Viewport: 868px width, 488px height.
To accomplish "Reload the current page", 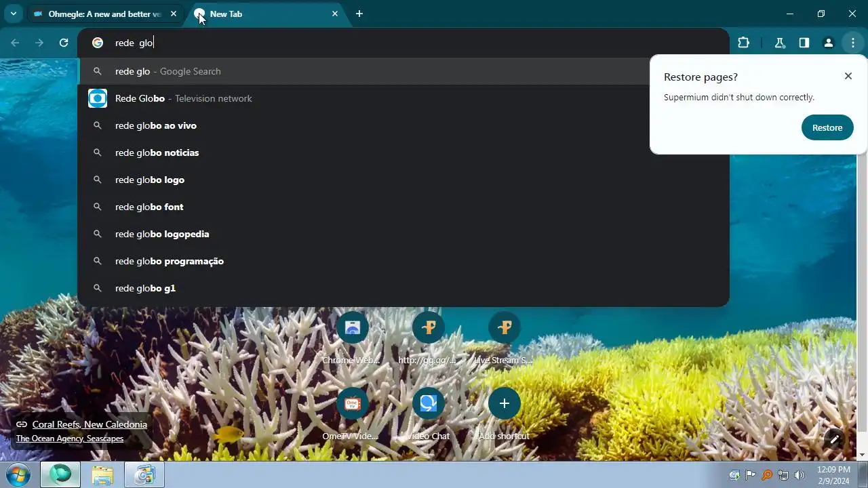I will coord(64,43).
